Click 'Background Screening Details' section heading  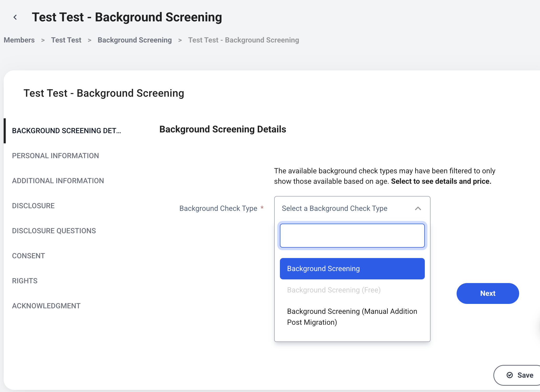pyautogui.click(x=223, y=129)
